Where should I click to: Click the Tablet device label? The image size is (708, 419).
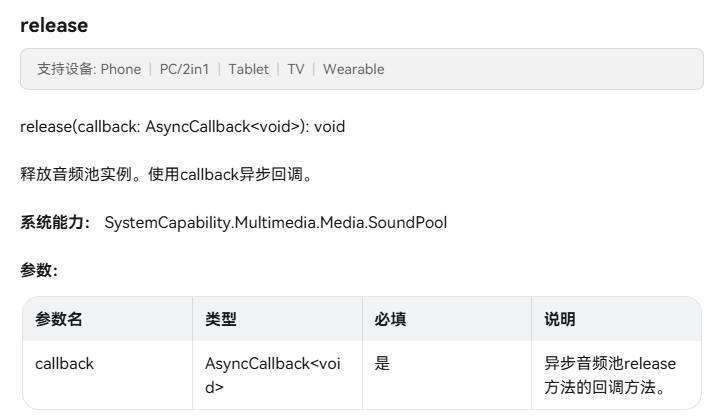(248, 70)
